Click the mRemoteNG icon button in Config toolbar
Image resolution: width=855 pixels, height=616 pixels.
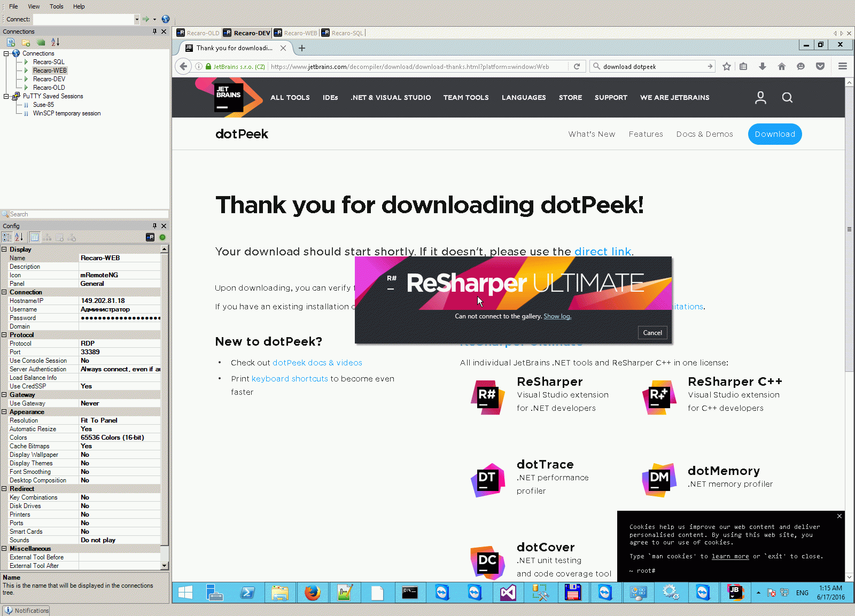point(150,237)
